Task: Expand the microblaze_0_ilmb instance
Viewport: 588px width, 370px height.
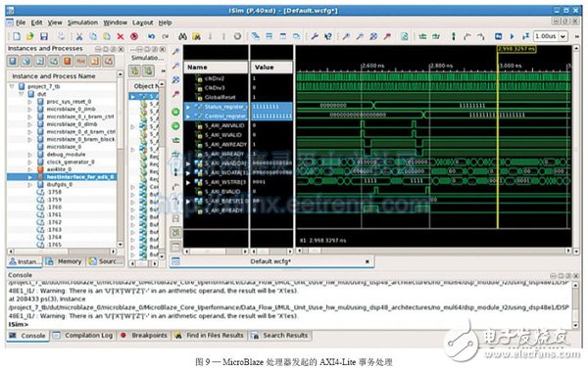Action: click(30, 109)
